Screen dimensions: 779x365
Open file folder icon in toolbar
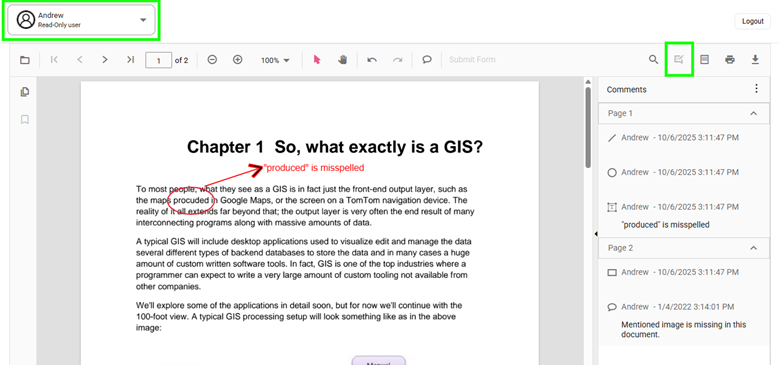[x=24, y=60]
